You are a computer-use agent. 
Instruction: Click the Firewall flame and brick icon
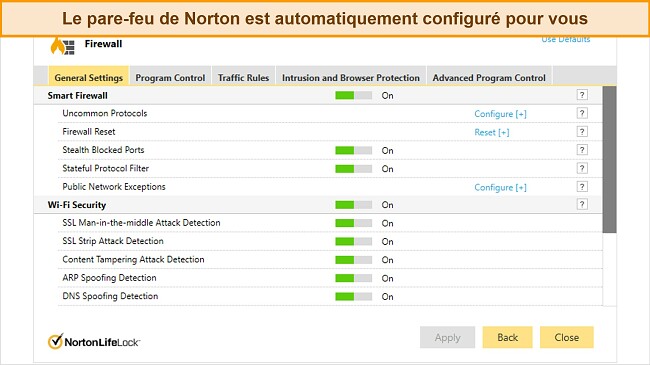coord(63,46)
